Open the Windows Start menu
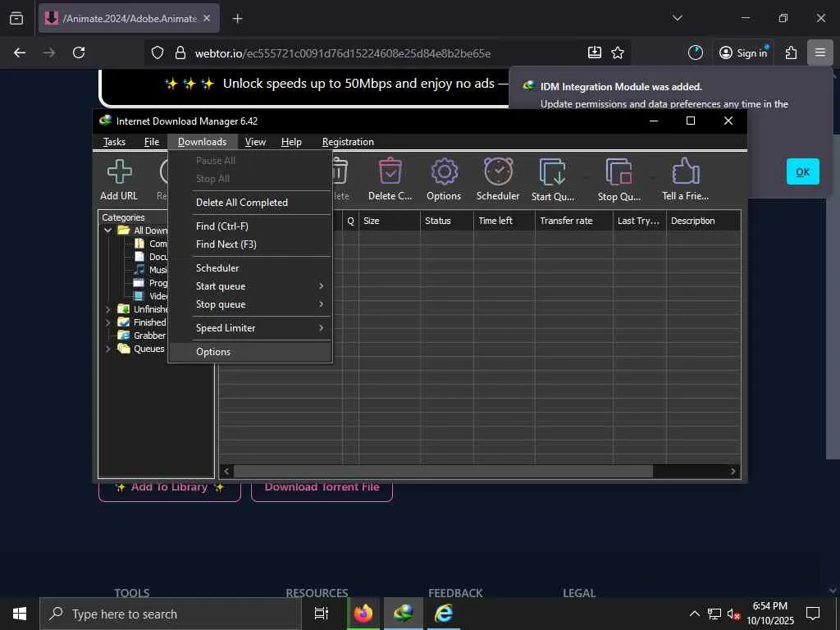 pyautogui.click(x=20, y=614)
